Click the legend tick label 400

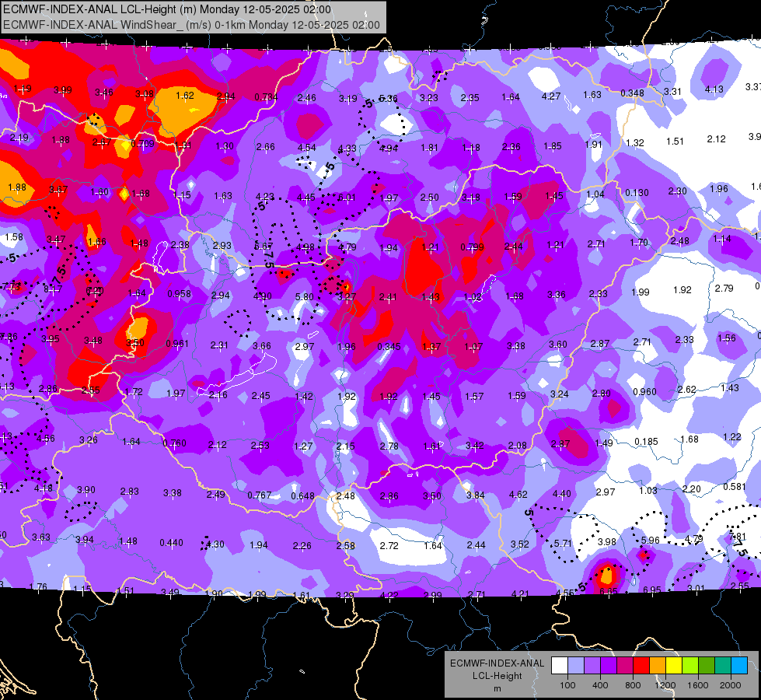[x=600, y=685]
